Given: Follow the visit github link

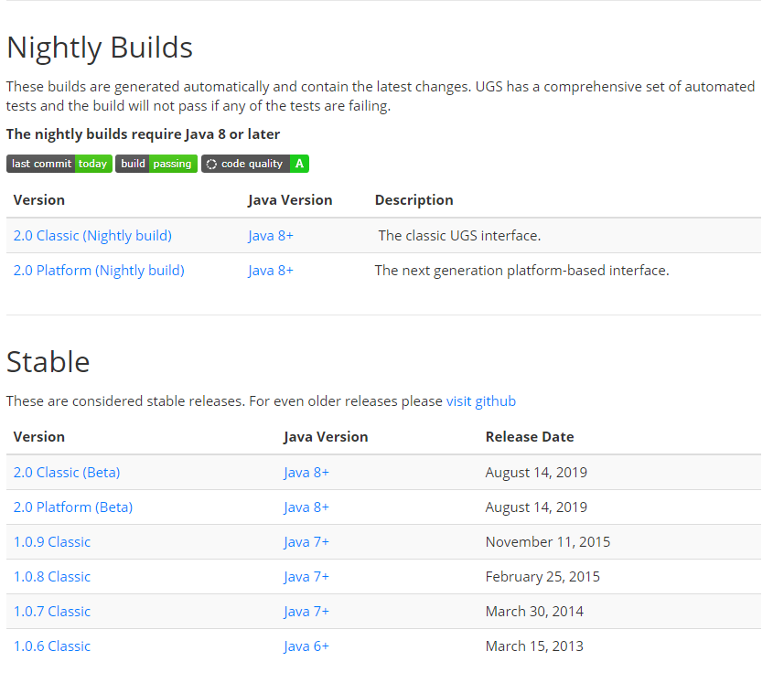Looking at the screenshot, I should pyautogui.click(x=481, y=401).
